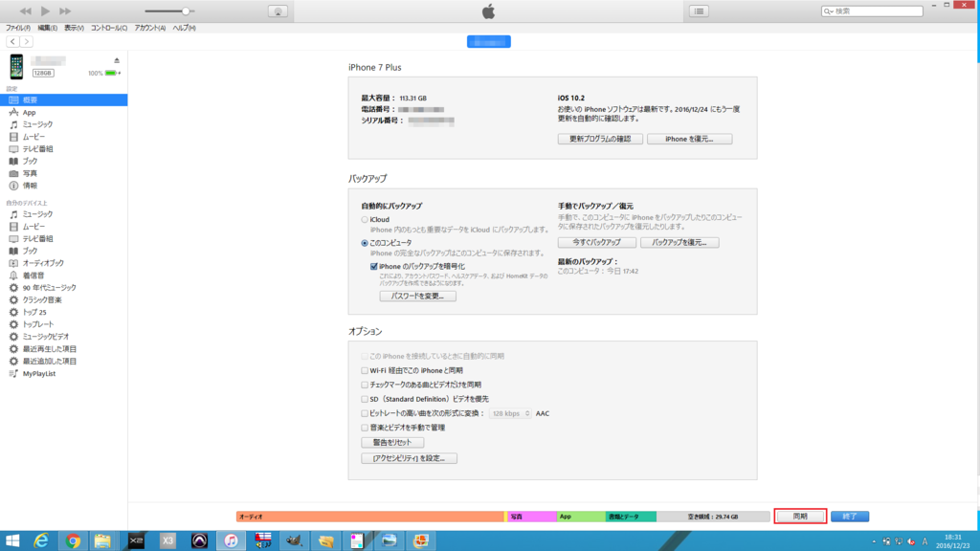Viewport: 980px width, 551px height.
Task: Click the iPhone device thumbnail
Action: click(x=16, y=66)
